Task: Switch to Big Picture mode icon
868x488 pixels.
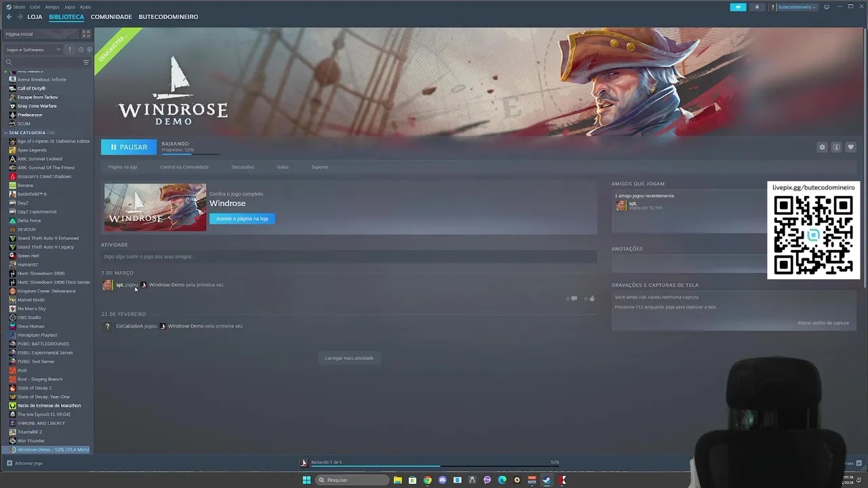Action: tap(827, 7)
